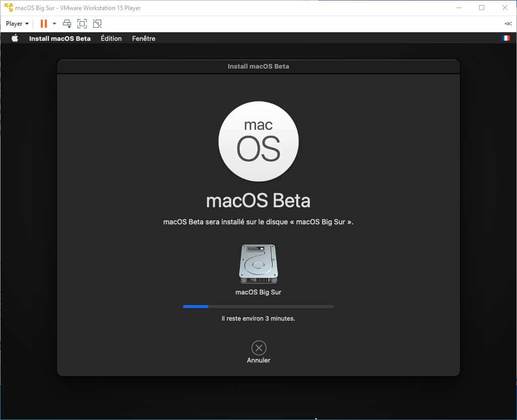Screen dimensions: 517x420
Task: Open the Édition menu
Action: point(111,39)
